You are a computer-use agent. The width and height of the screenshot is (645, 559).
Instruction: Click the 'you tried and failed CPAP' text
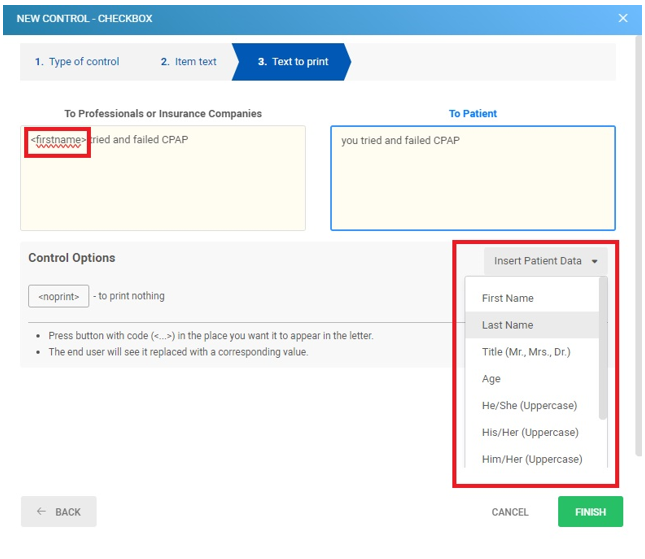pyautogui.click(x=400, y=141)
